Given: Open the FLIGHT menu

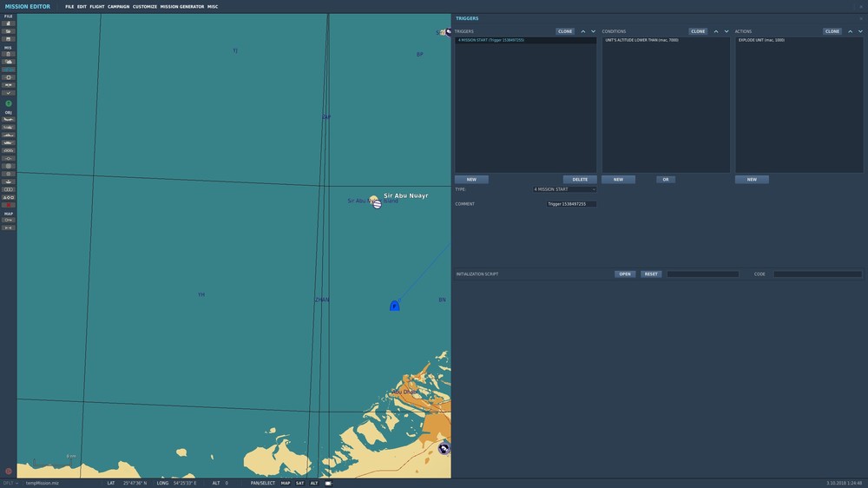Looking at the screenshot, I should coord(97,7).
